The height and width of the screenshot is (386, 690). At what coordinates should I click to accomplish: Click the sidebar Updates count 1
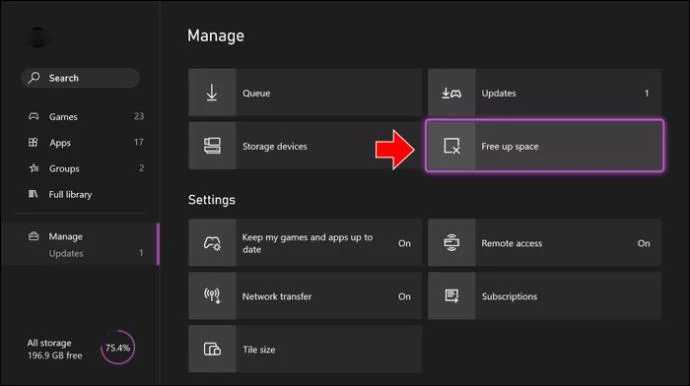coord(141,253)
